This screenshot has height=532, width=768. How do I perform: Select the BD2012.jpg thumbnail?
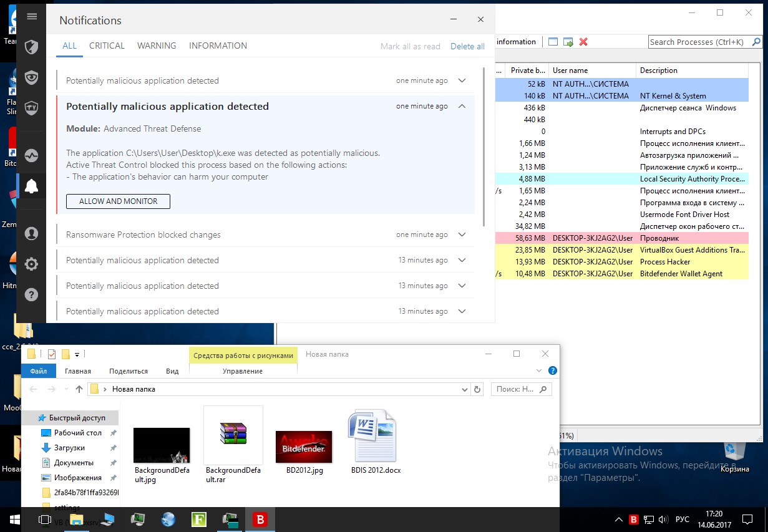(x=304, y=447)
